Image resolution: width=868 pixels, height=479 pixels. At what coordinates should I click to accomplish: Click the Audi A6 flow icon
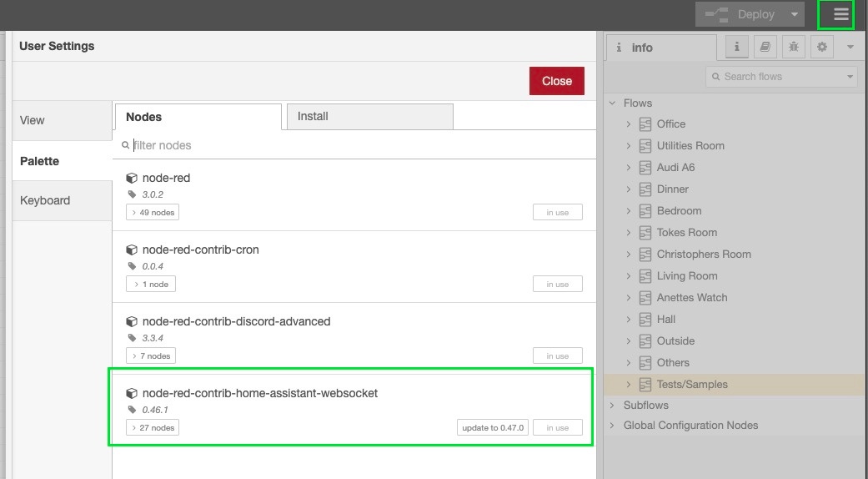[645, 167]
